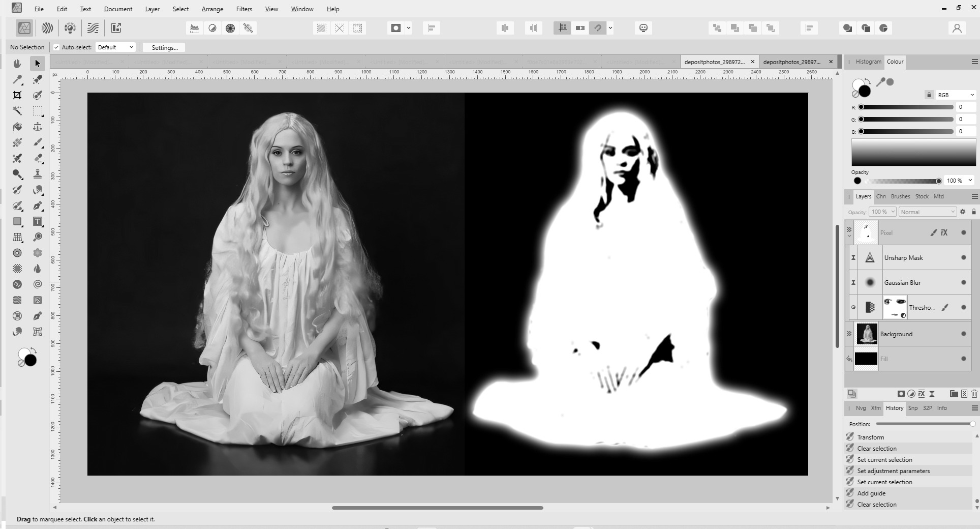Select the Rectangular Marquee tool
980x529 pixels.
click(38, 111)
